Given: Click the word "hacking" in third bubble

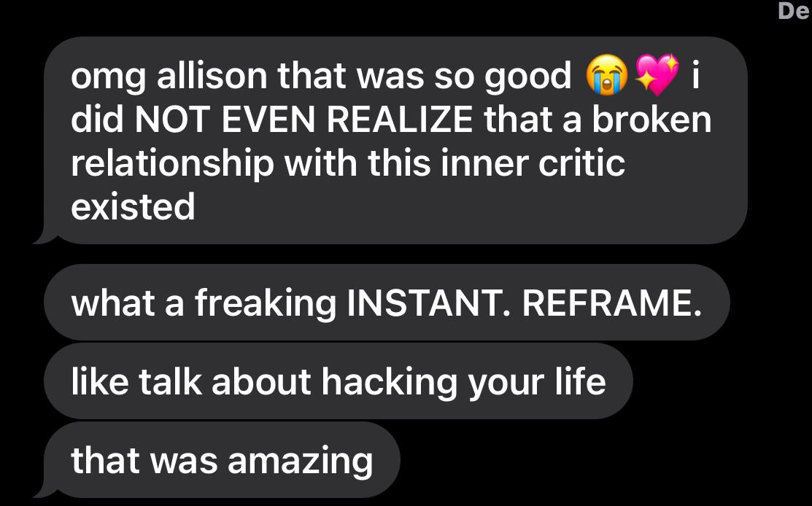Looking at the screenshot, I should [390, 383].
